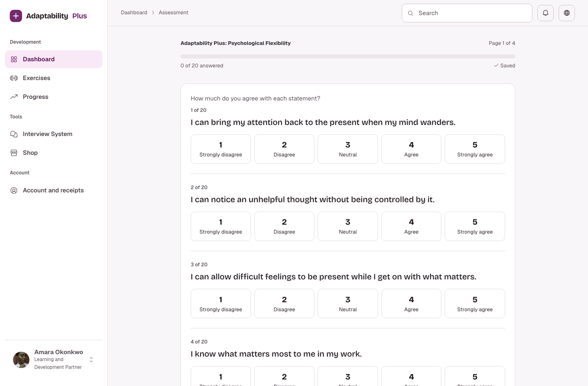Image resolution: width=588 pixels, height=386 pixels.
Task: Open the Progress menu item
Action: [x=53, y=97]
